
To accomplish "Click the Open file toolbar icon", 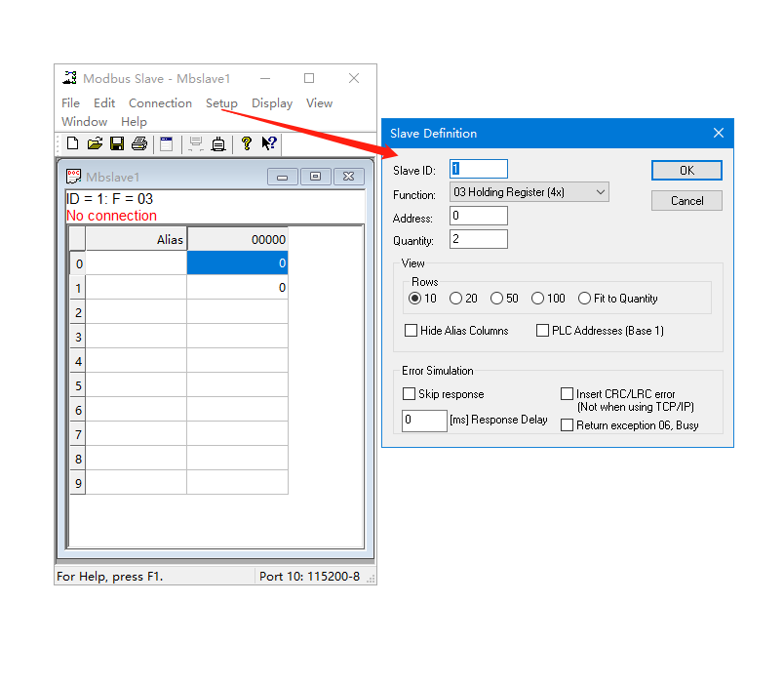I will (95, 144).
